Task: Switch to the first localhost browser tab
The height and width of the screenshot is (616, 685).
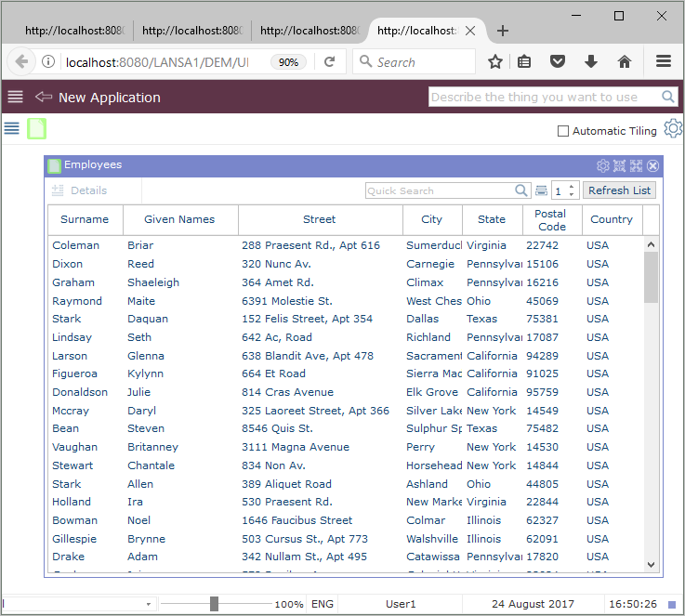Action: pyautogui.click(x=74, y=31)
